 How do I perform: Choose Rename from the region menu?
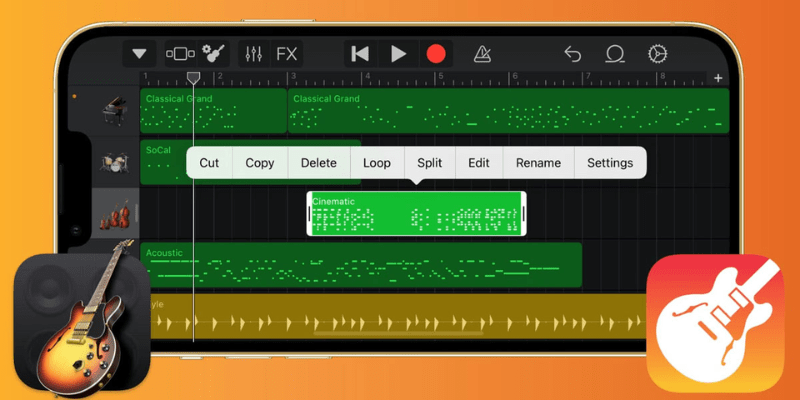(x=538, y=163)
